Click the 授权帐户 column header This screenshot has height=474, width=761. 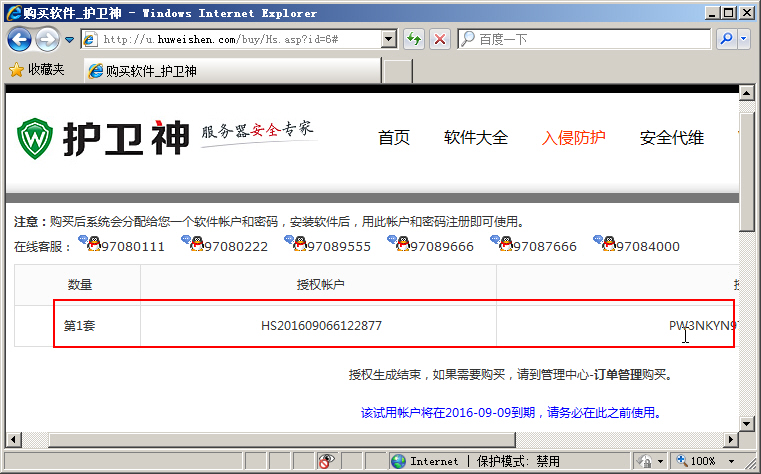click(x=320, y=285)
